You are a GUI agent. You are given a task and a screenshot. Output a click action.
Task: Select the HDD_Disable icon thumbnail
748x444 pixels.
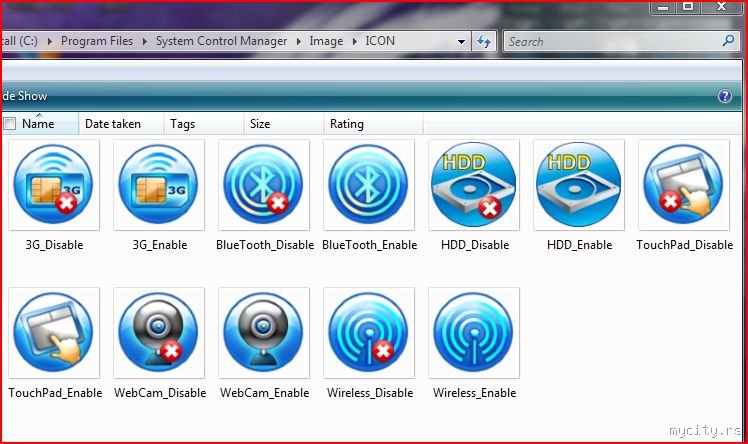coord(474,185)
